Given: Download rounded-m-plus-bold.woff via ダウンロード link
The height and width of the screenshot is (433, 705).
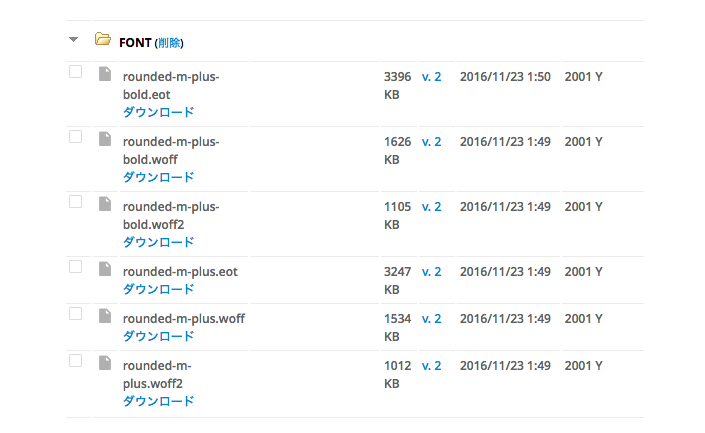Looking at the screenshot, I should (x=158, y=177).
